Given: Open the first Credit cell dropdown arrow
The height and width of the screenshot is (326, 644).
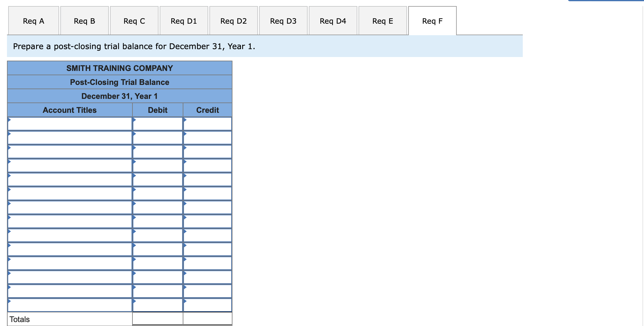Looking at the screenshot, I should [185, 120].
